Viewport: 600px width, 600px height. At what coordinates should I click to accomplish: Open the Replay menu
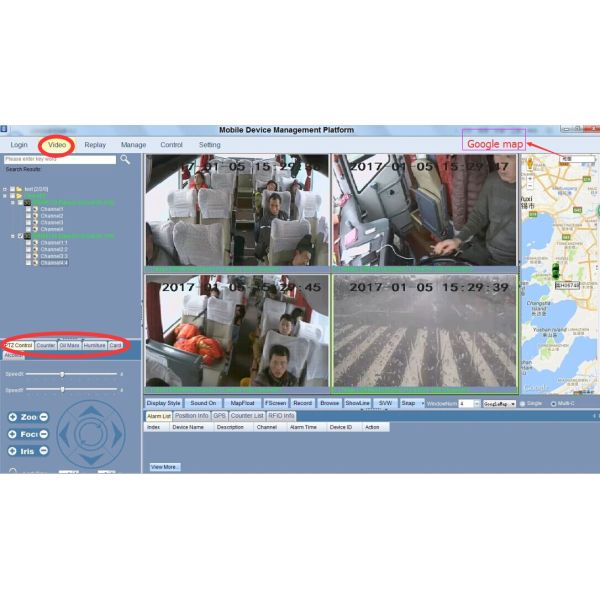pyautogui.click(x=95, y=145)
